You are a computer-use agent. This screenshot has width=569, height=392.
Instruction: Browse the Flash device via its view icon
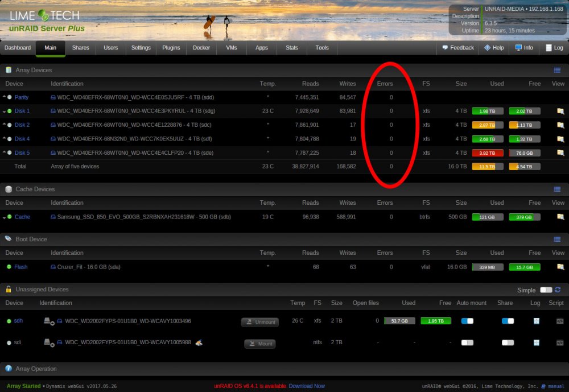(560, 267)
